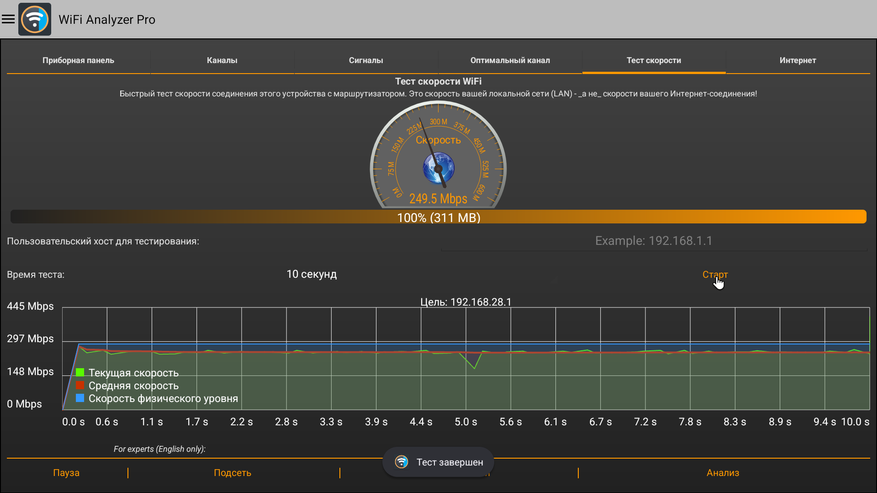Click the WiFi icon in the toast message
The height and width of the screenshot is (493, 877).
click(x=401, y=462)
